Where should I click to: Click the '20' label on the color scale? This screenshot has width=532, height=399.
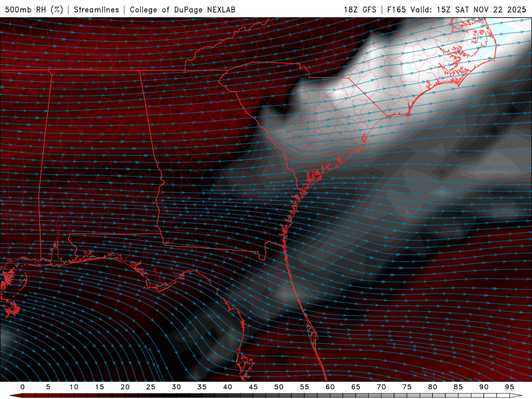125,387
